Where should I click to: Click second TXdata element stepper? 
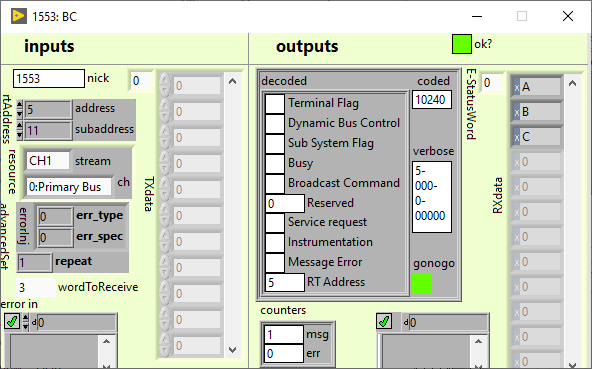pos(165,111)
